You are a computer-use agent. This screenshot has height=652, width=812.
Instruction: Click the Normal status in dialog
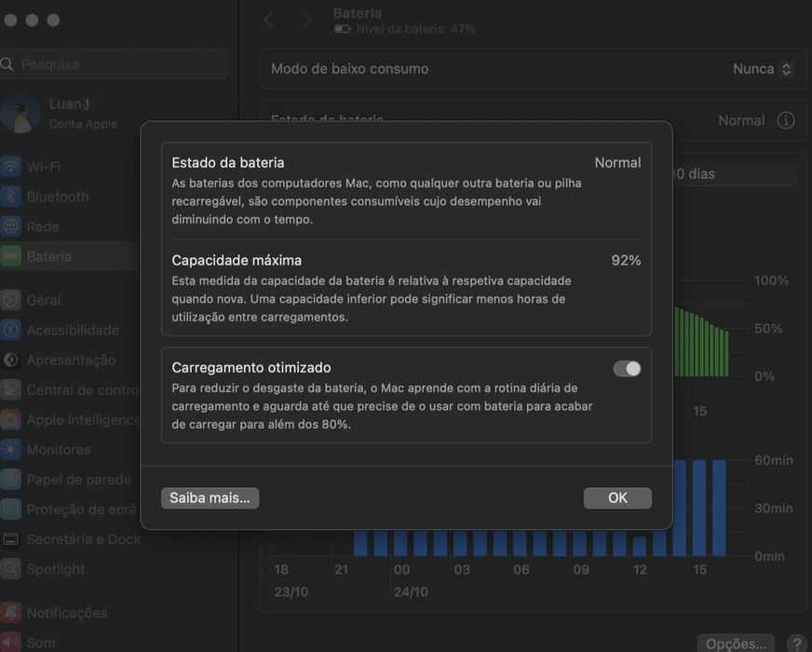(617, 163)
